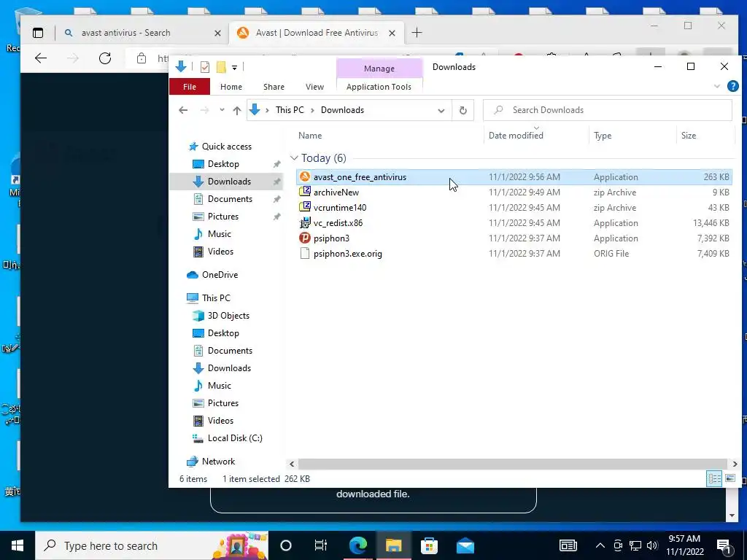Viewport: 747px width, 560px height.
Task: Click the taskbar search box
Action: pyautogui.click(x=152, y=545)
